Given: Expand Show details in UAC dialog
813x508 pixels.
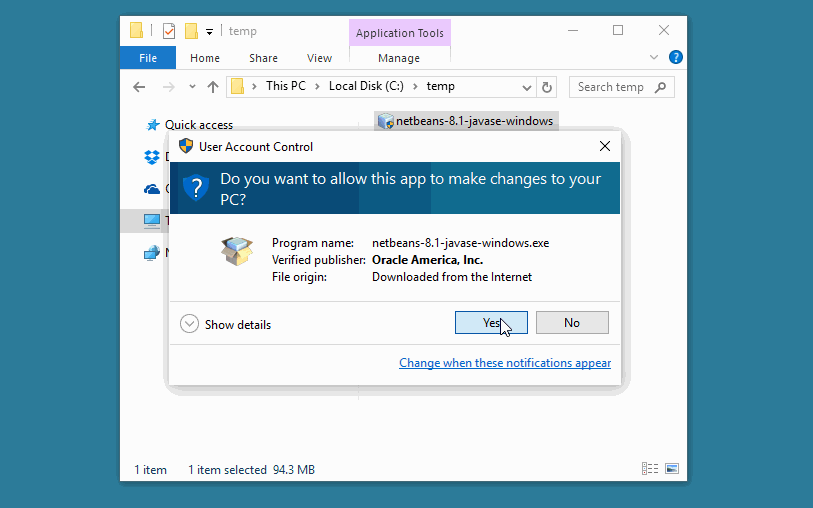Looking at the screenshot, I should point(189,324).
